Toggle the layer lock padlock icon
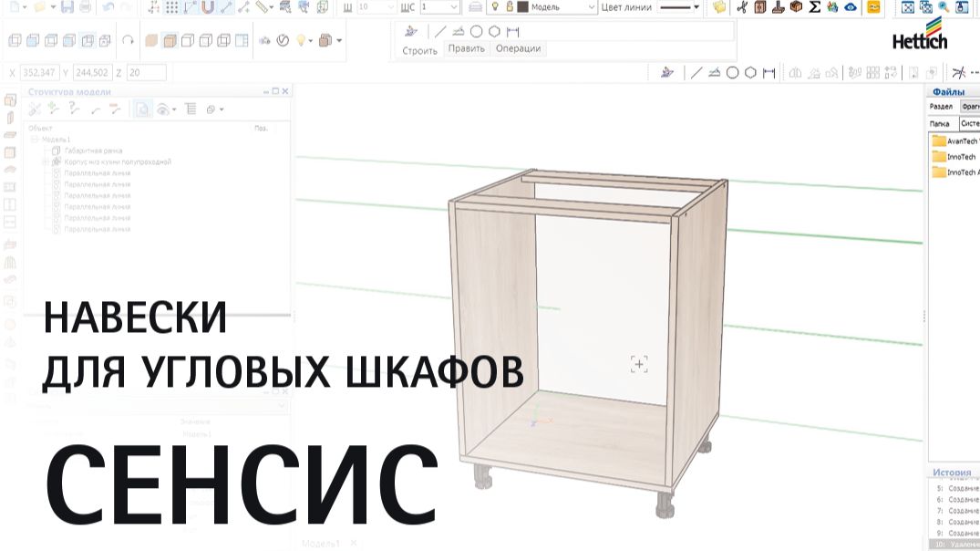980x551 pixels. [510, 7]
